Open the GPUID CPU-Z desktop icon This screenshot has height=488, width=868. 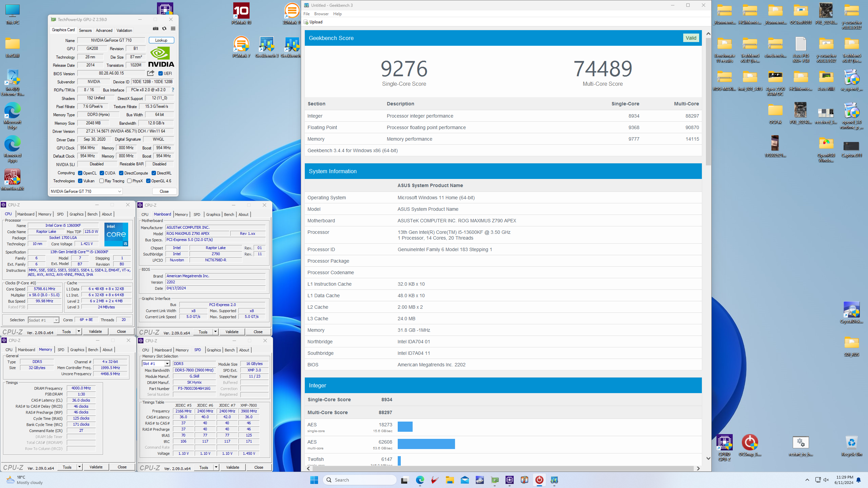click(725, 447)
